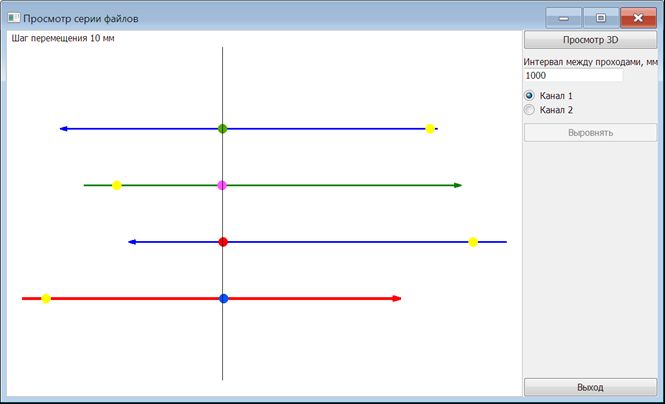The image size is (665, 404).
Task: Click the arrowhead of the green line
Action: pyautogui.click(x=458, y=185)
